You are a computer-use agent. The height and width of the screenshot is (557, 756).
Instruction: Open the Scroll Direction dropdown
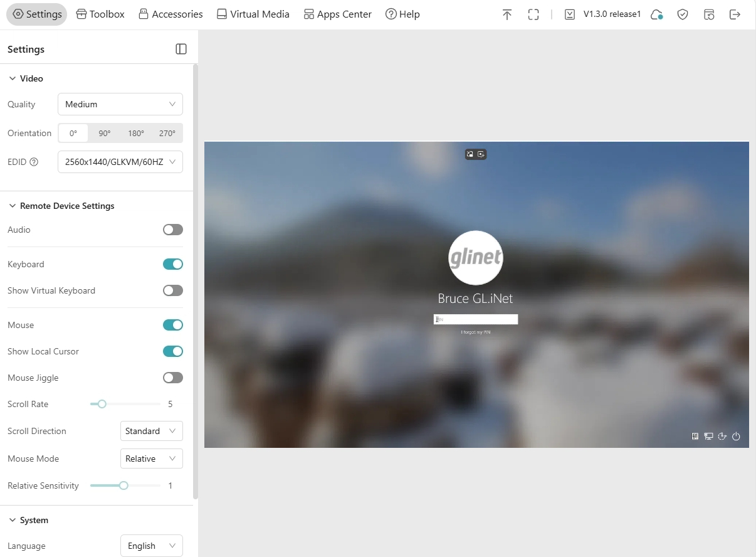[152, 431]
